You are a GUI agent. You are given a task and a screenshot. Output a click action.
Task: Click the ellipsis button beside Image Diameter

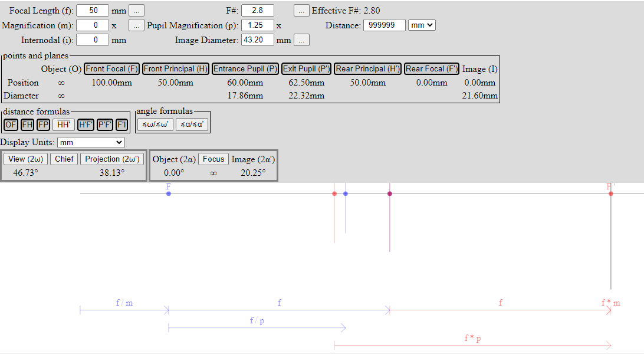tap(301, 40)
